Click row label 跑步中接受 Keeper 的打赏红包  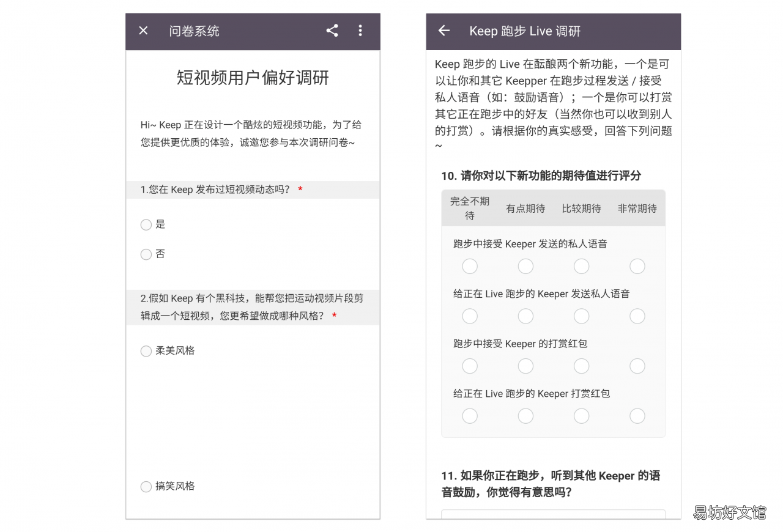pos(520,344)
